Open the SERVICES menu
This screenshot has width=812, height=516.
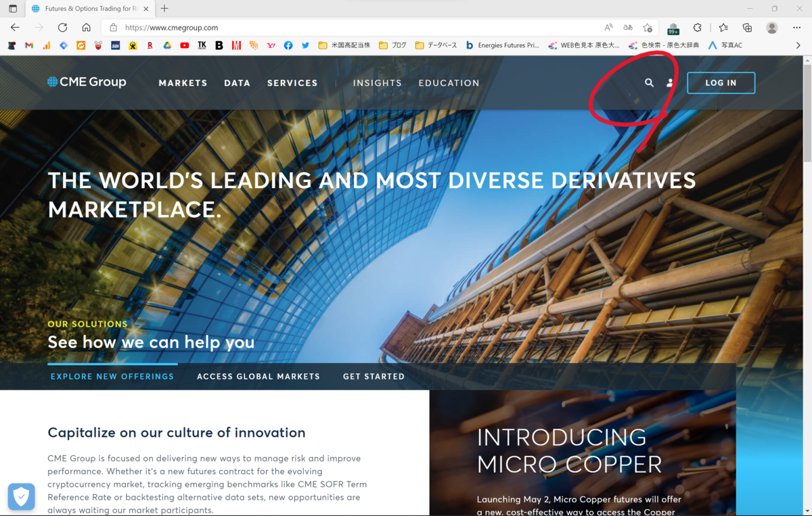point(292,83)
